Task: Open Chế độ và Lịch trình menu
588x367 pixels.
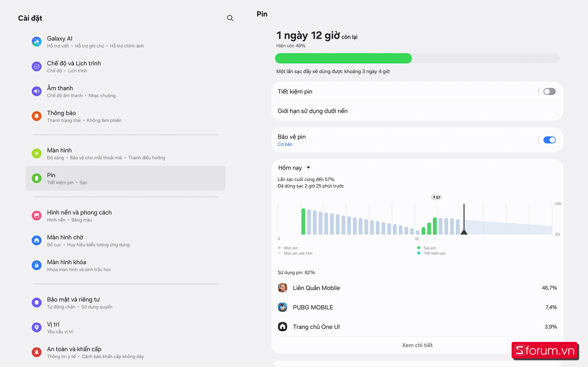Action: (x=73, y=67)
